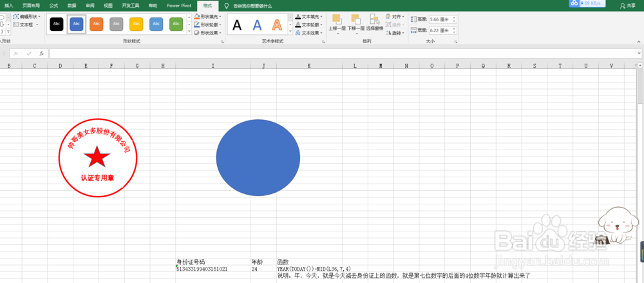Open 形状填充 shape fill dropdown
This screenshot has height=283, width=644.
pyautogui.click(x=208, y=17)
